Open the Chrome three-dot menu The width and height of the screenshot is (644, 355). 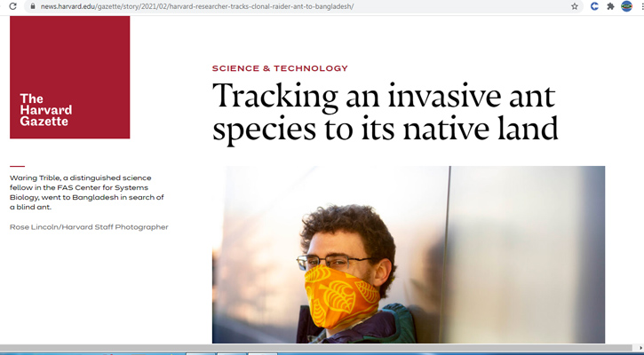coord(640,6)
